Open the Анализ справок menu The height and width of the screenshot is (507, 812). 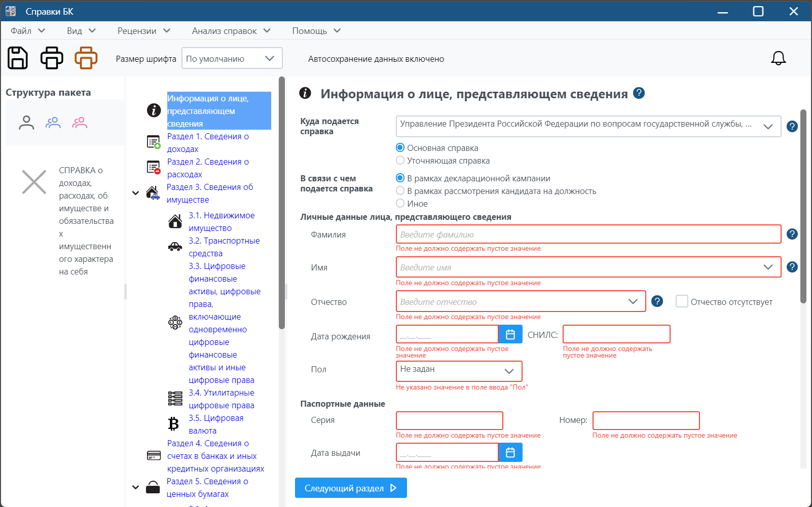[231, 31]
